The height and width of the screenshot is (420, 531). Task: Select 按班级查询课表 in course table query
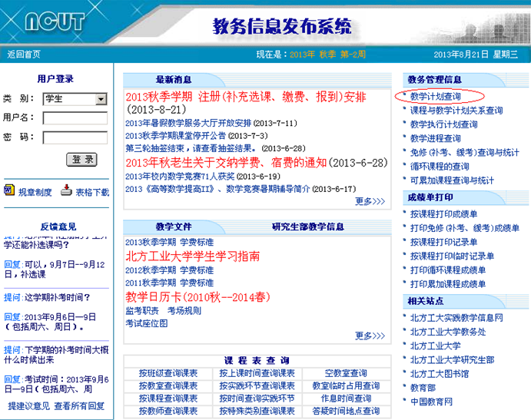168,373
